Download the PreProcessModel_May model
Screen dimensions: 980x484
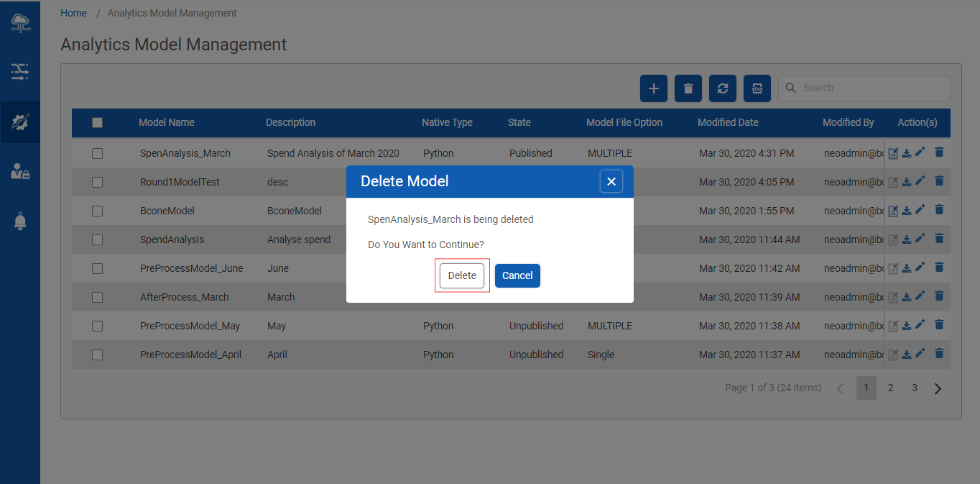pyautogui.click(x=907, y=325)
